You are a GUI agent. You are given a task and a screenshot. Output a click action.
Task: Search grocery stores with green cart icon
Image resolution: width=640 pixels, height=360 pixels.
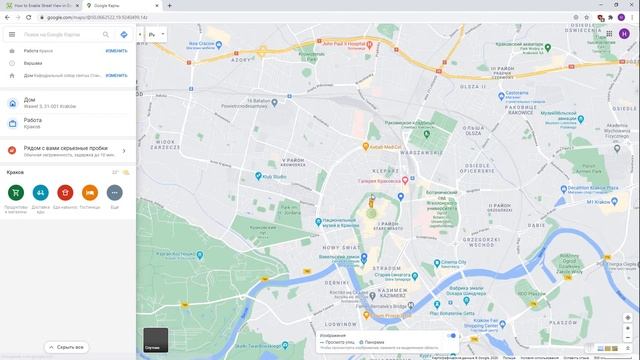16,193
